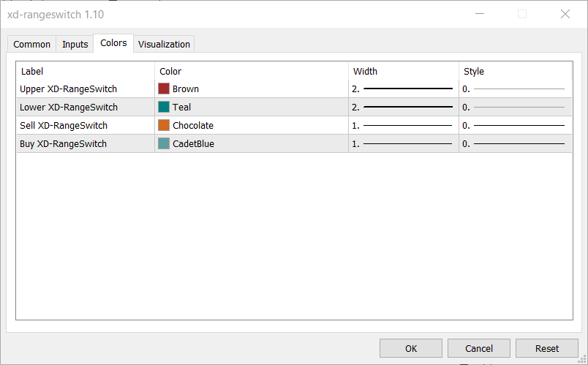Click the Width column header
588x365 pixels.
(x=402, y=71)
